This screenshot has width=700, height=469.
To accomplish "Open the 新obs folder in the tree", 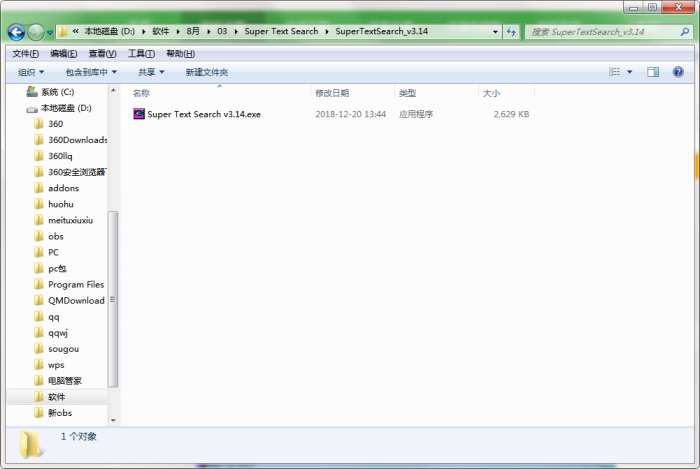I will click(60, 413).
